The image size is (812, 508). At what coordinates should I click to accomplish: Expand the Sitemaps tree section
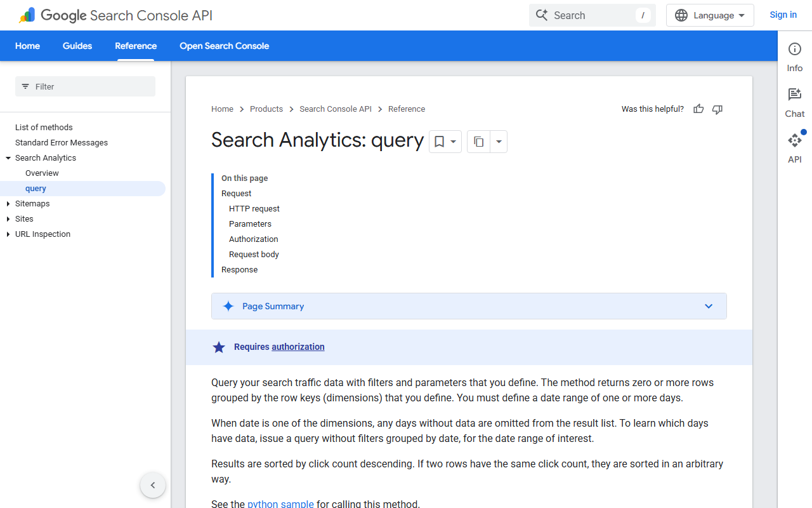[x=8, y=204]
